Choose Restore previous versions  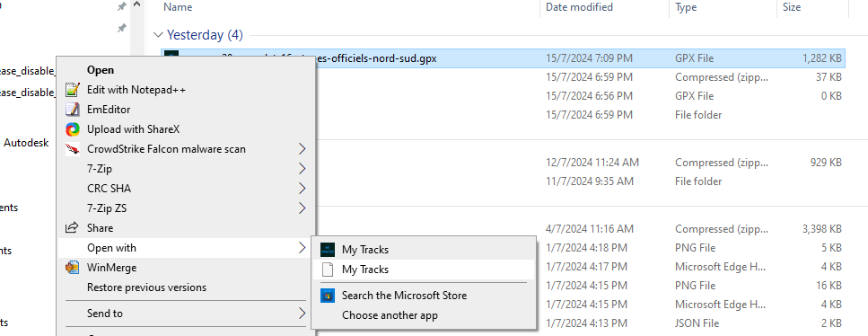pos(186,287)
